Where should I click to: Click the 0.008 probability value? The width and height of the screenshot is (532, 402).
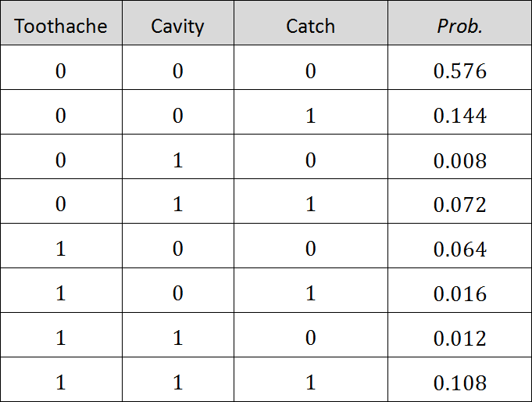459,160
